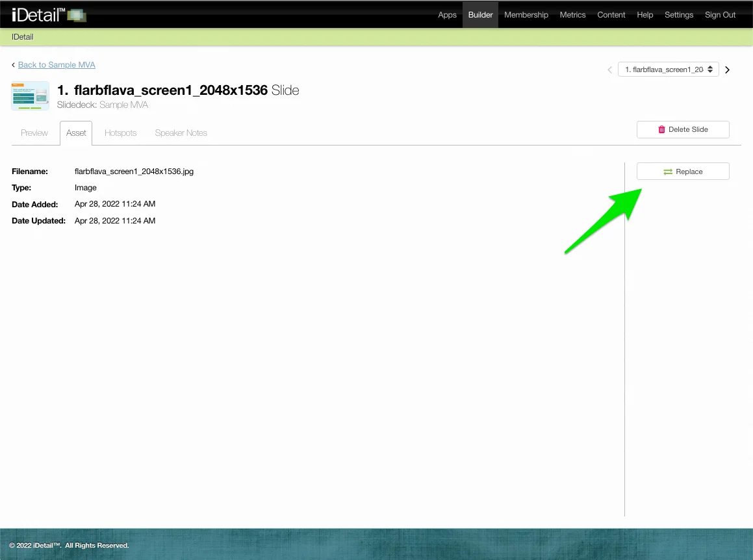Click the Date Updated value

[x=115, y=221]
